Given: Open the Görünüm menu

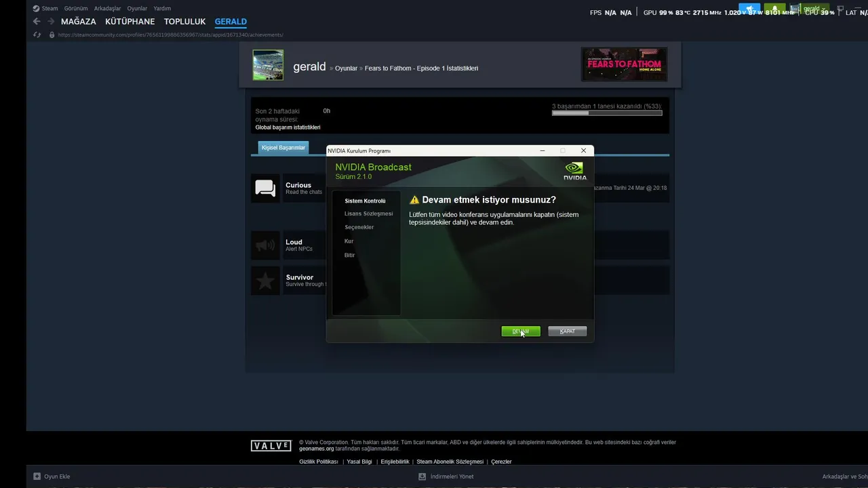Looking at the screenshot, I should coord(76,9).
